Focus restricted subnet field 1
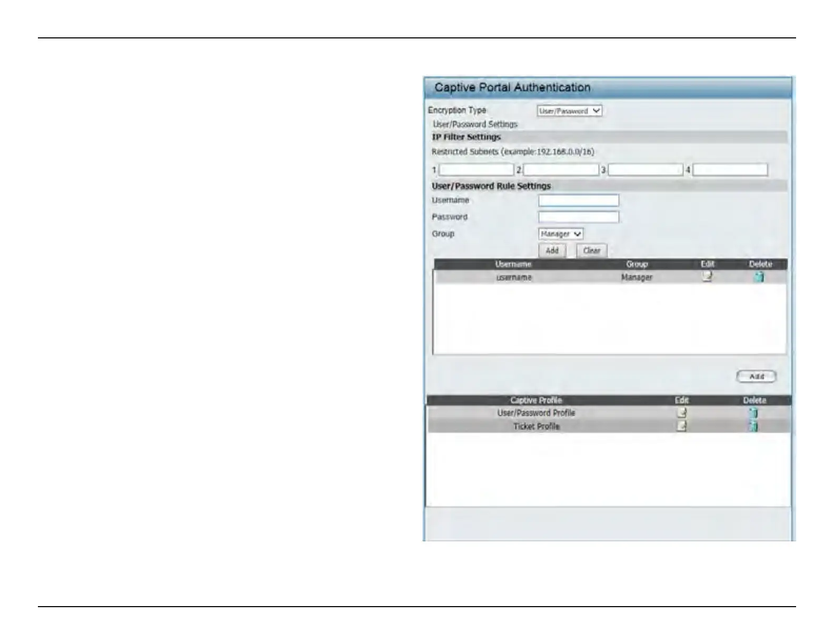Screen dimensions: 834x644 476,170
